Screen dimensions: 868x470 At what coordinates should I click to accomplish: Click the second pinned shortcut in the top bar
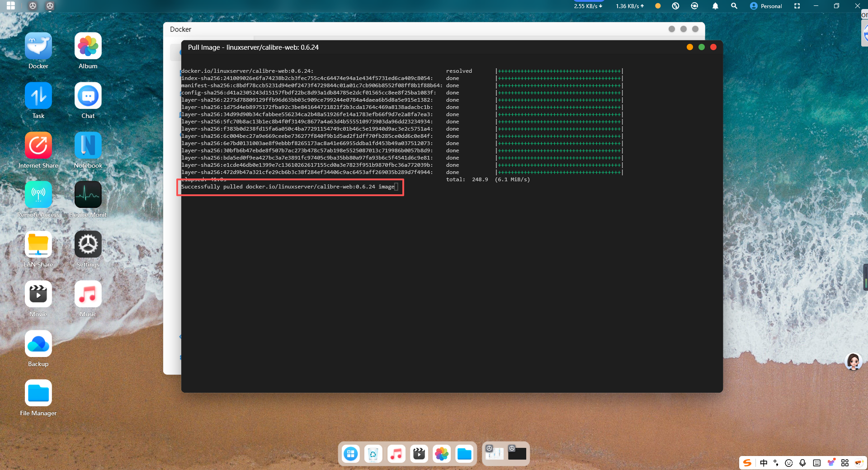tap(50, 6)
